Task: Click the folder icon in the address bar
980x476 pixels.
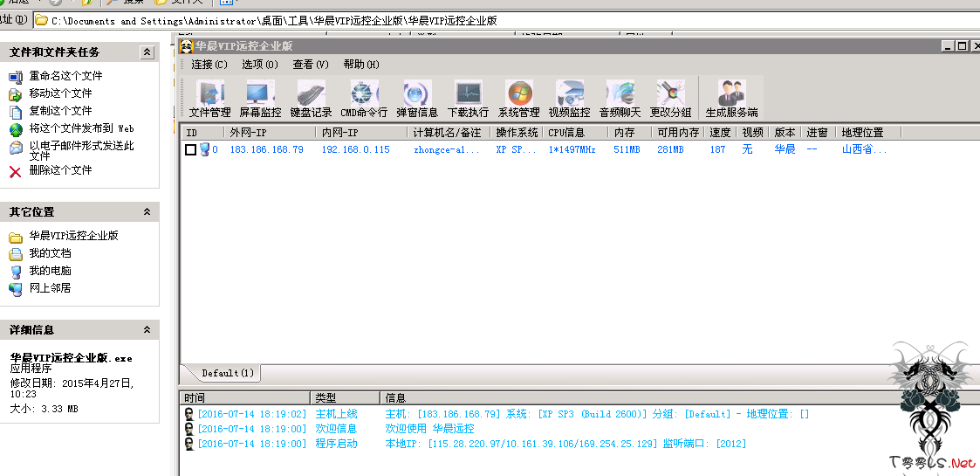Action: pyautogui.click(x=41, y=21)
